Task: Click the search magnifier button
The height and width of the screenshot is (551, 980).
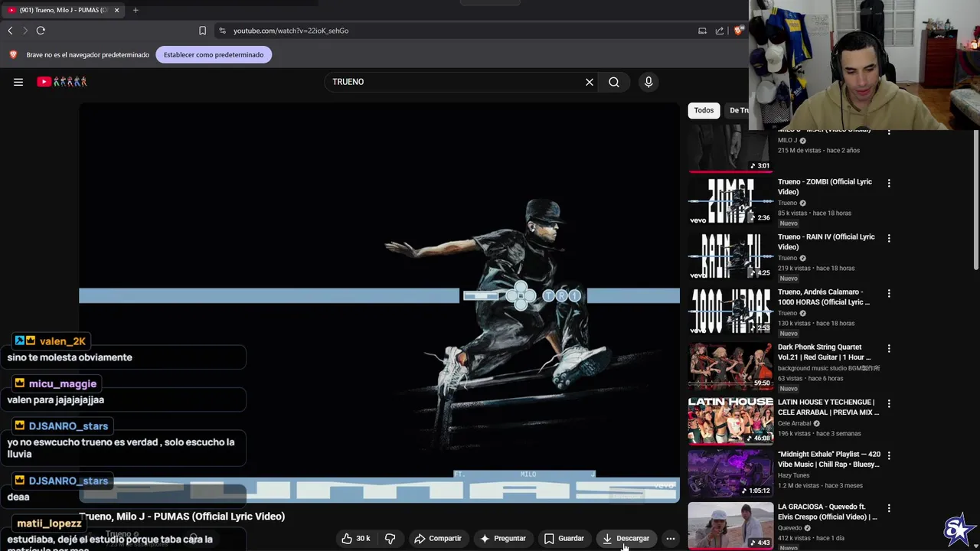Action: [614, 82]
